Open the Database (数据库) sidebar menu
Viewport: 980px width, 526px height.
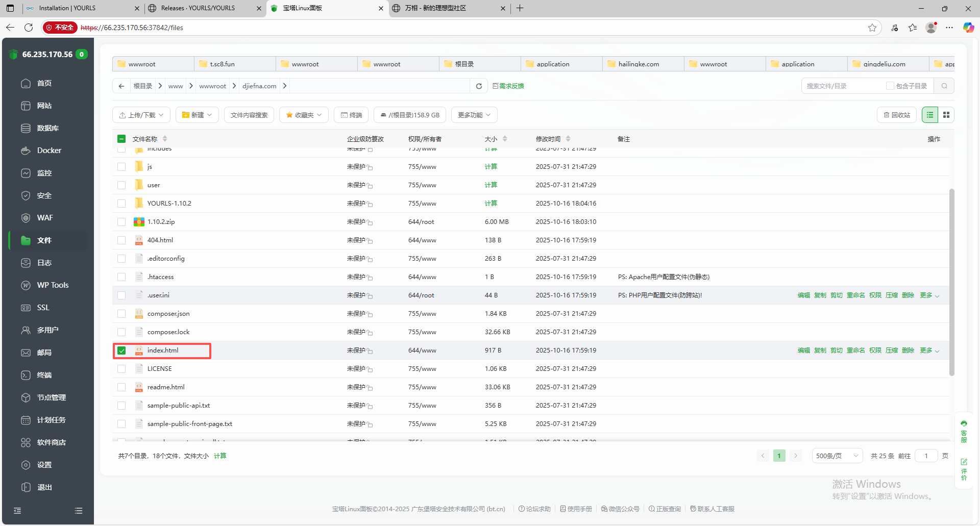point(47,128)
